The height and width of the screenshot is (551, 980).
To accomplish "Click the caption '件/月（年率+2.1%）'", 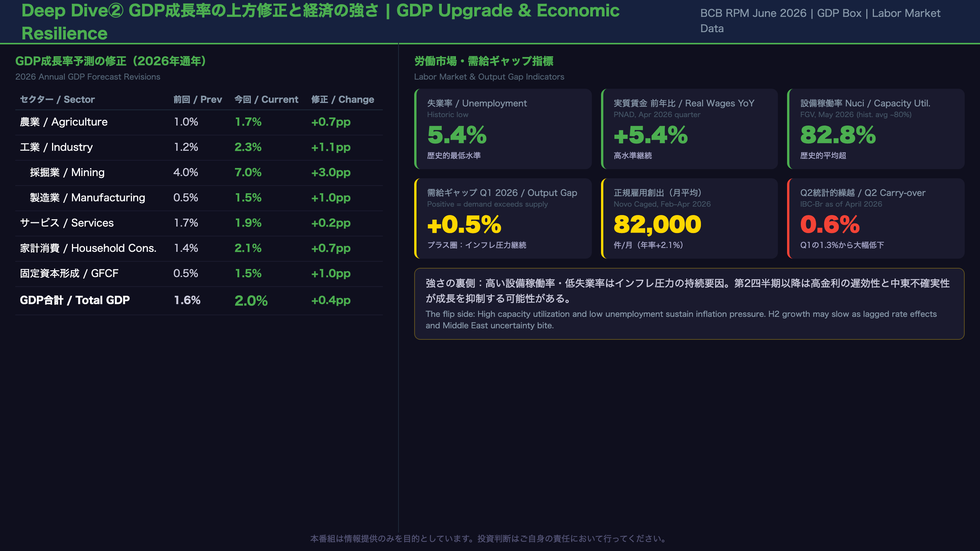I will 648,245.
